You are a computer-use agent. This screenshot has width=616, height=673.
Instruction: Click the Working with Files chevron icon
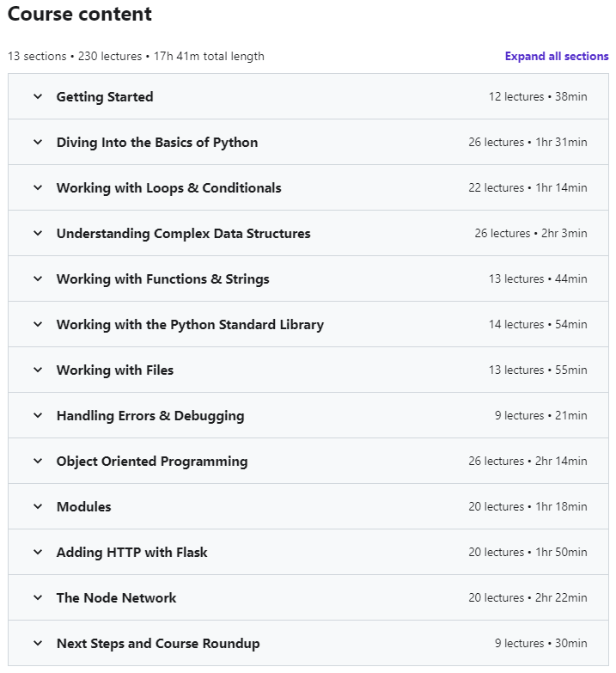click(38, 370)
